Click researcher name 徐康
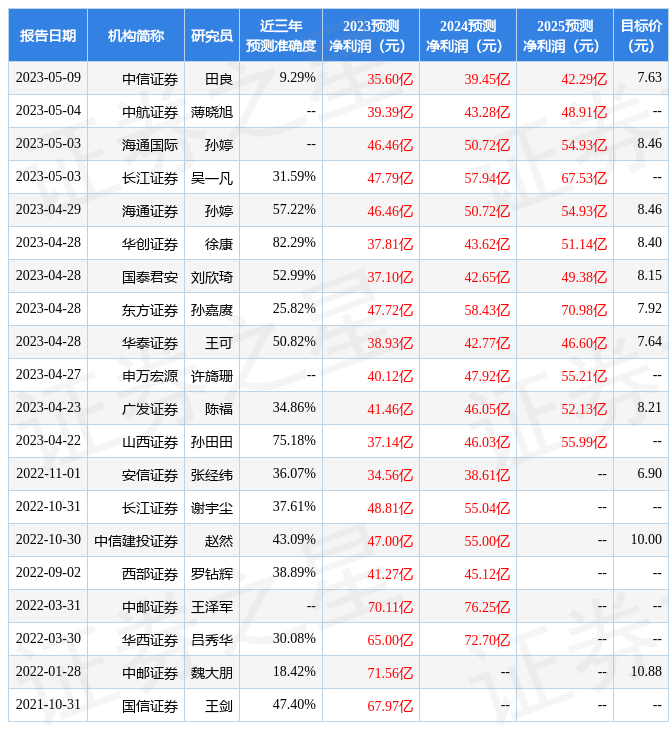669x730 pixels. point(219,244)
